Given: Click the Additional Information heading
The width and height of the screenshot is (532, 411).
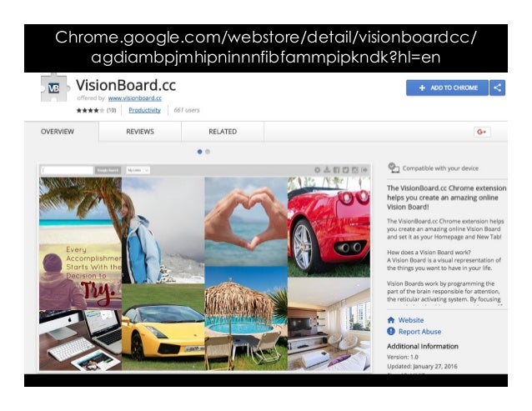Looking at the screenshot, I should click(423, 346).
